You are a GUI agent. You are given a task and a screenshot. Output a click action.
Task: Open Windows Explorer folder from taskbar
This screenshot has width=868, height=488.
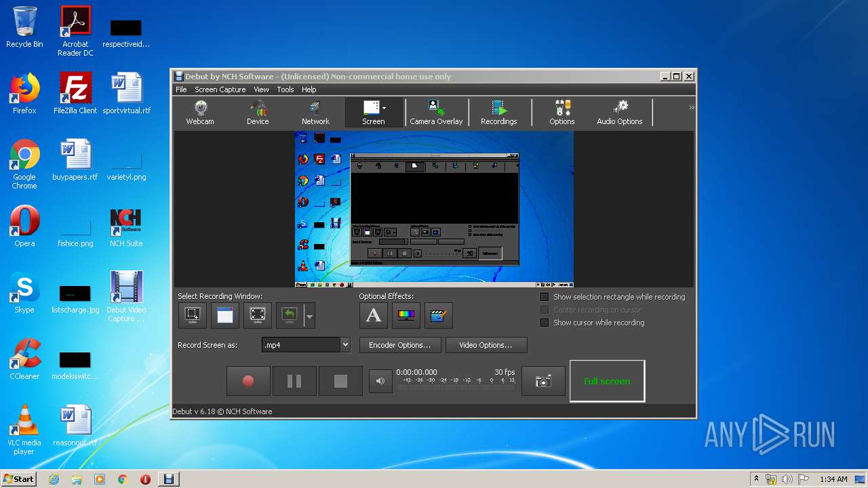pos(77,479)
